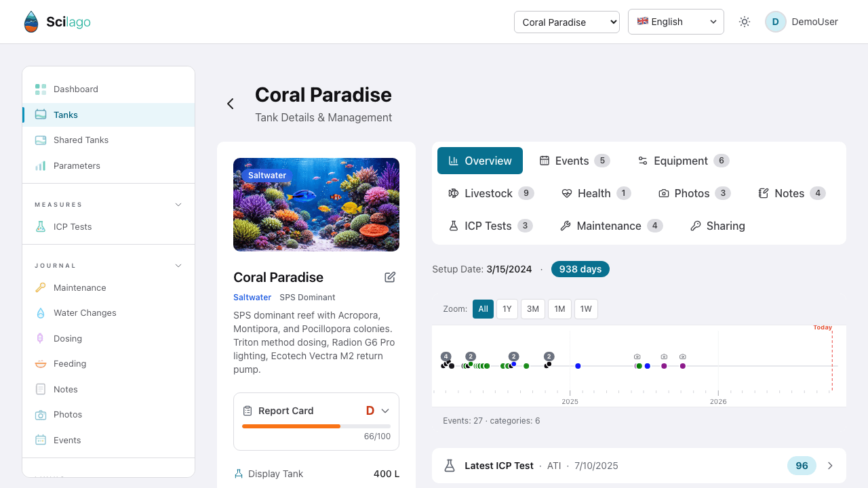Click the DemoUser avatar icon
The width and height of the screenshot is (868, 488).
coord(775,22)
